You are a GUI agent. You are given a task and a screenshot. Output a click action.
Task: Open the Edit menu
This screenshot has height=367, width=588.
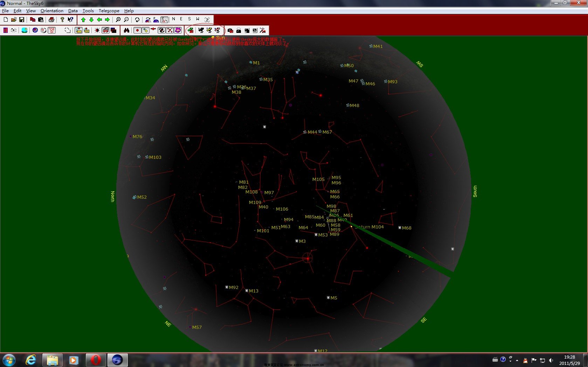click(18, 11)
